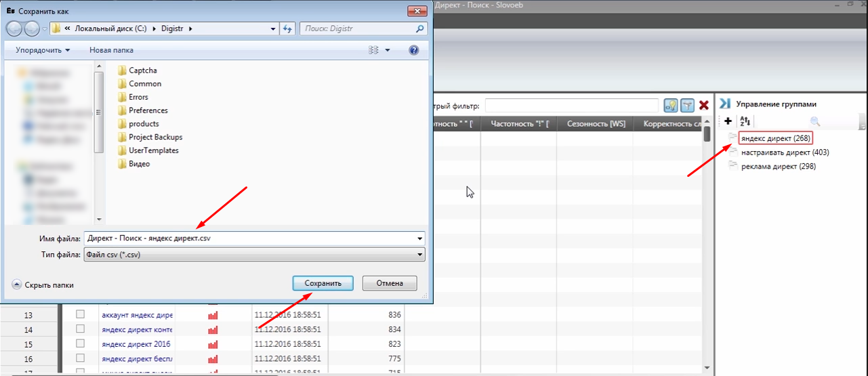Select the Digistr breadcrumb segment
The width and height of the screenshot is (868, 376).
pyautogui.click(x=173, y=28)
